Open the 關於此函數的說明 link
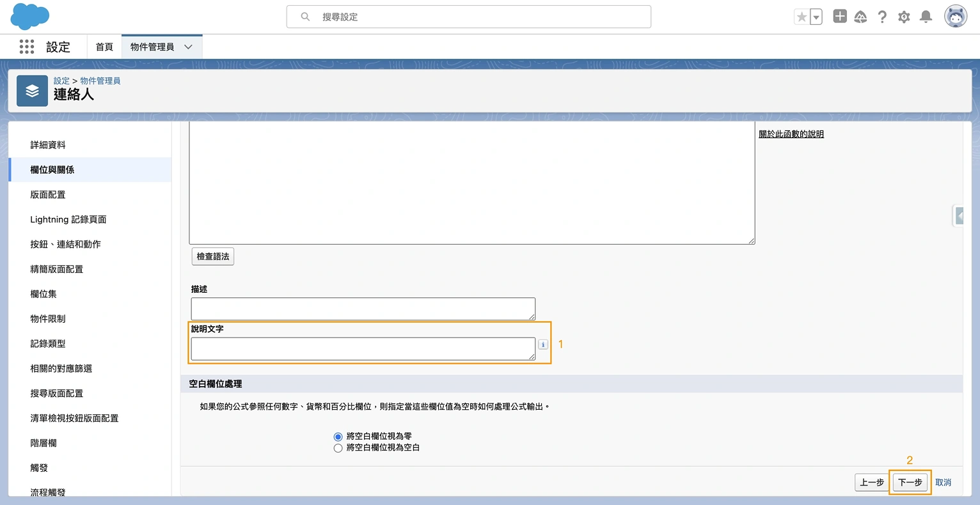This screenshot has width=980, height=505. 791,134
